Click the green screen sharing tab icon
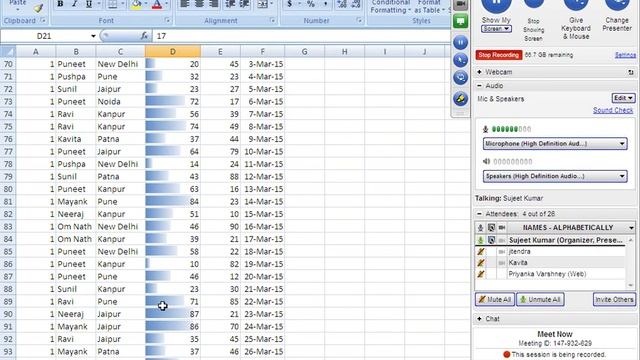The image size is (640, 360). tap(461, 21)
